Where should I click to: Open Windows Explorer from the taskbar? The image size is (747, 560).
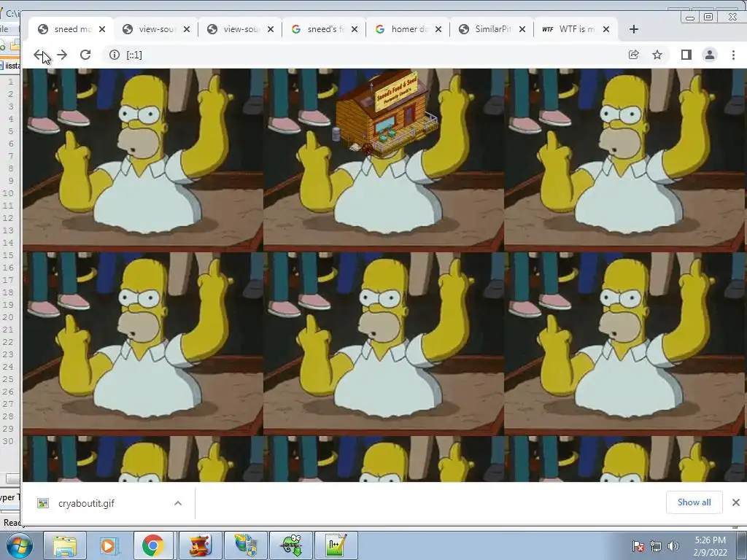65,545
